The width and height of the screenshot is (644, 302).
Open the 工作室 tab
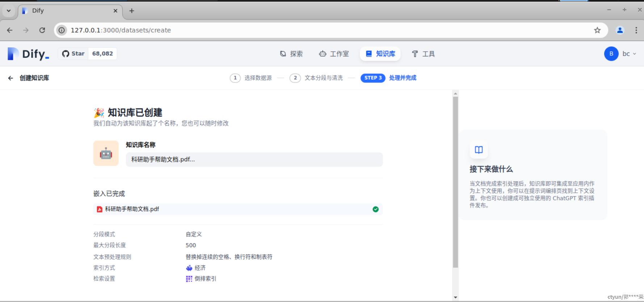(334, 54)
